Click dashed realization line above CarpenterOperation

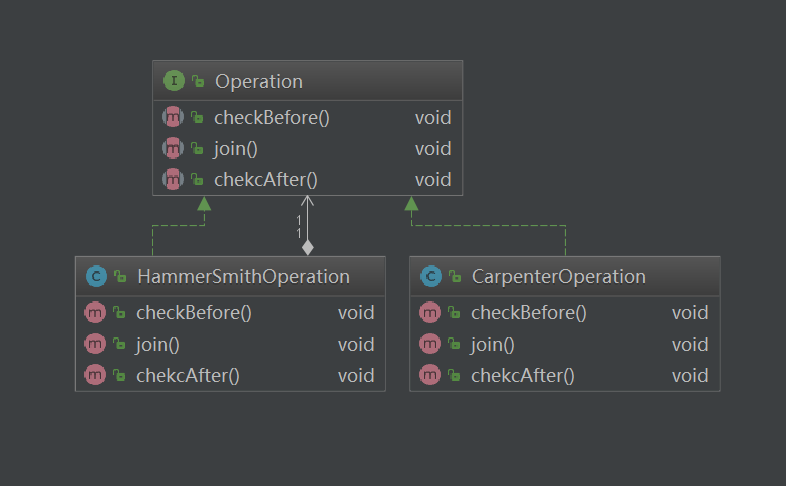(566, 240)
